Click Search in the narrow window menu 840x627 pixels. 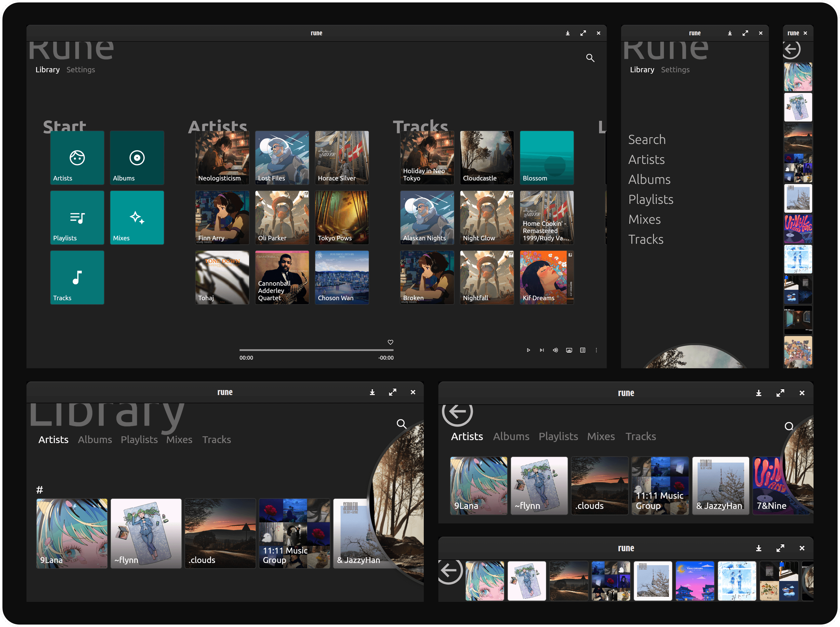pyautogui.click(x=647, y=140)
